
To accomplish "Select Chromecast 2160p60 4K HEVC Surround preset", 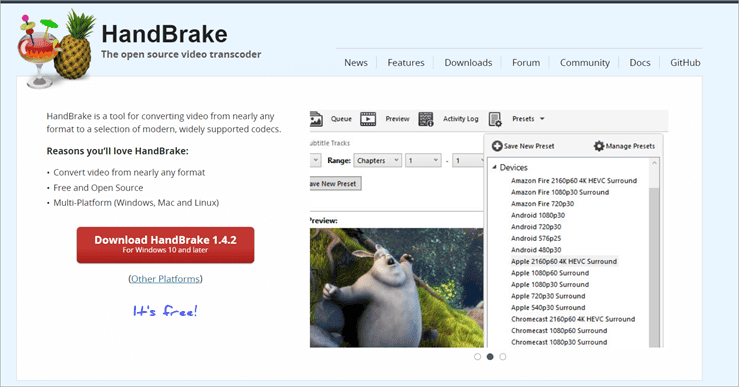I will pos(573,319).
